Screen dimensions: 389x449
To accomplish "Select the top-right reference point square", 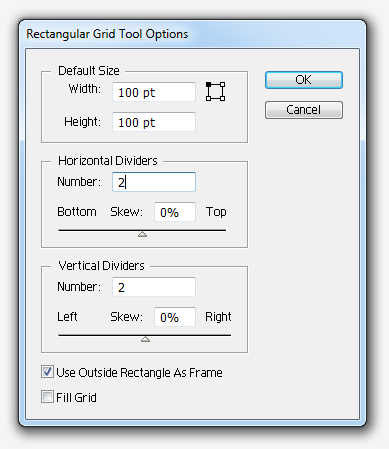I will 222,85.
